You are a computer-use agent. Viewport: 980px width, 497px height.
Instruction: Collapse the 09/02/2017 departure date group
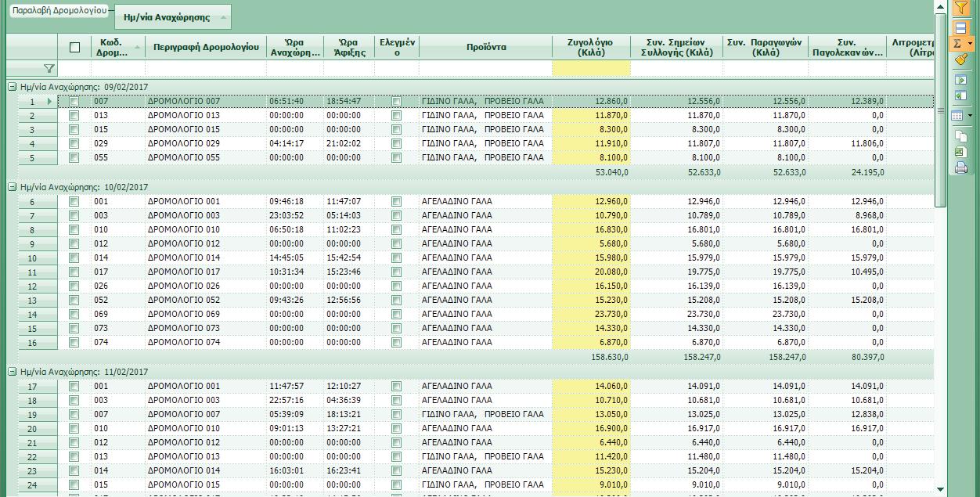[x=13, y=88]
